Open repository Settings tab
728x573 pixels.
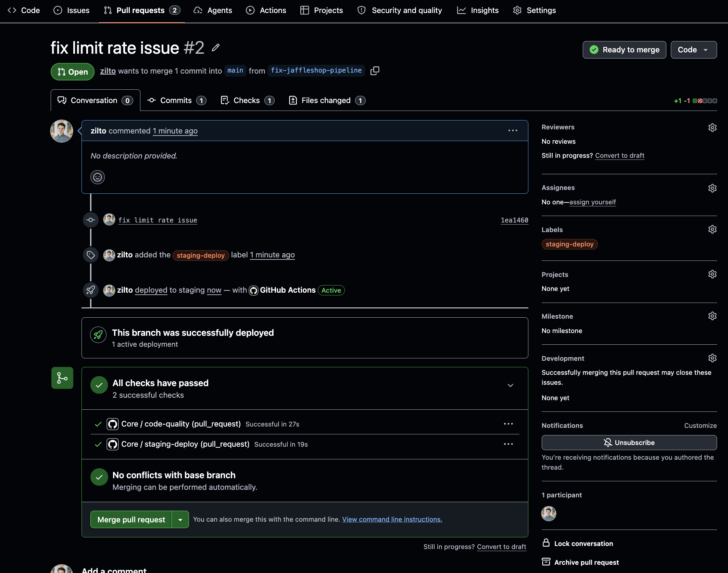[x=534, y=10]
